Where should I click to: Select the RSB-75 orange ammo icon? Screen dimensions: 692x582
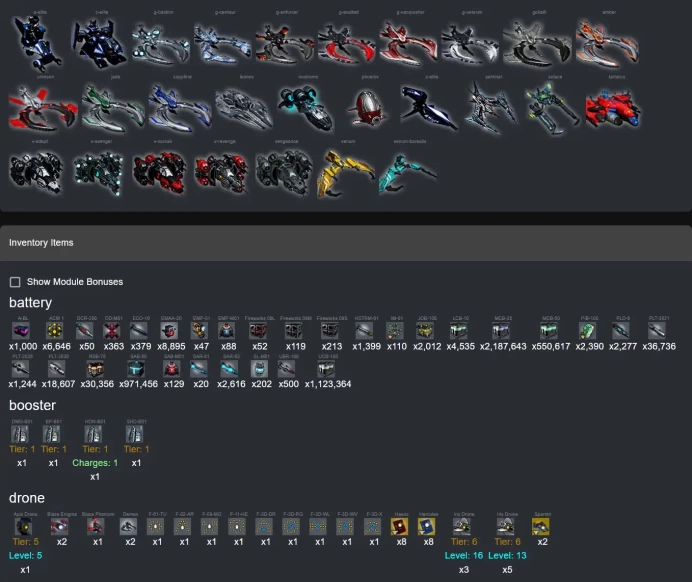tap(95, 368)
